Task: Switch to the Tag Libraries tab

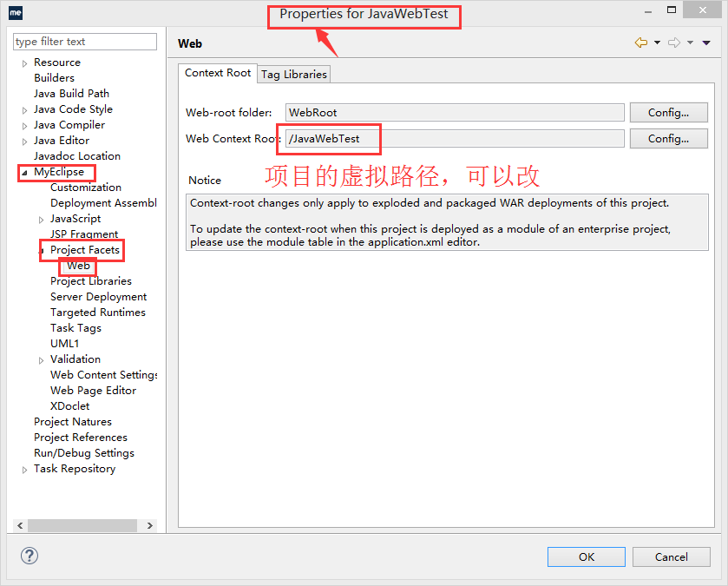Action: click(294, 75)
